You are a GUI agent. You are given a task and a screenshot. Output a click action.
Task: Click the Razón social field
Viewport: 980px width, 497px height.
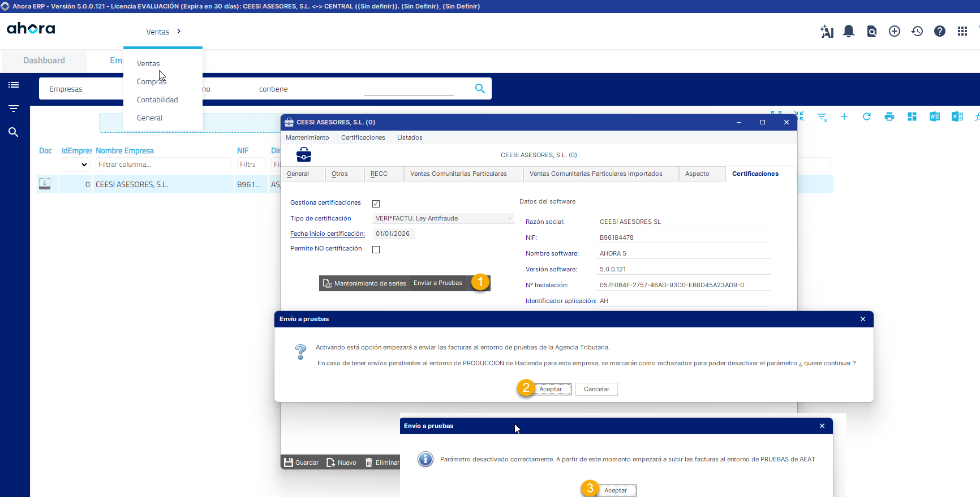click(685, 222)
